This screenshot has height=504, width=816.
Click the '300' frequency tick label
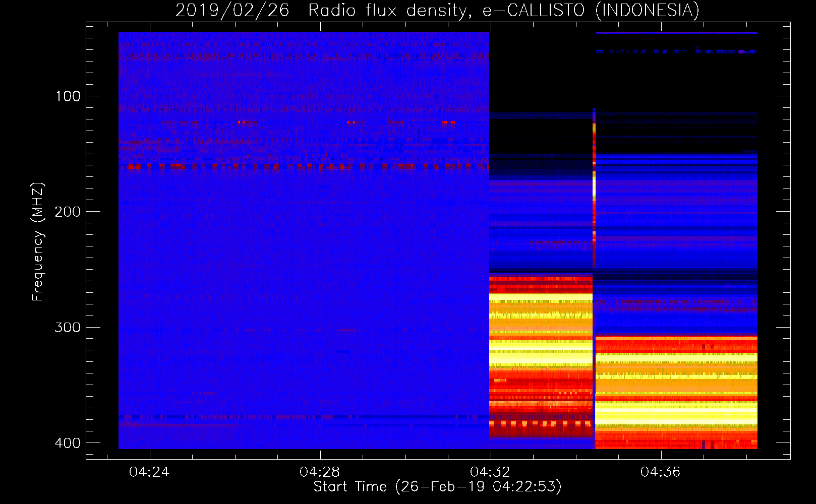[x=68, y=328]
